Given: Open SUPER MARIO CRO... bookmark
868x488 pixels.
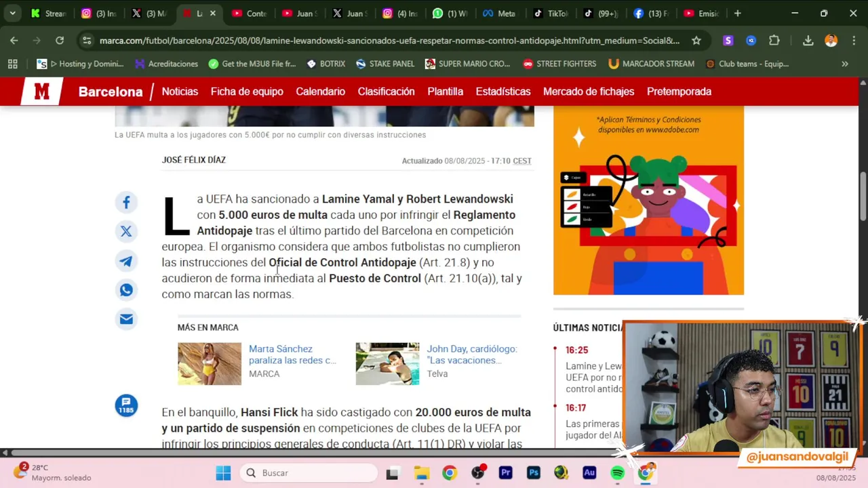Looking at the screenshot, I should [x=467, y=64].
